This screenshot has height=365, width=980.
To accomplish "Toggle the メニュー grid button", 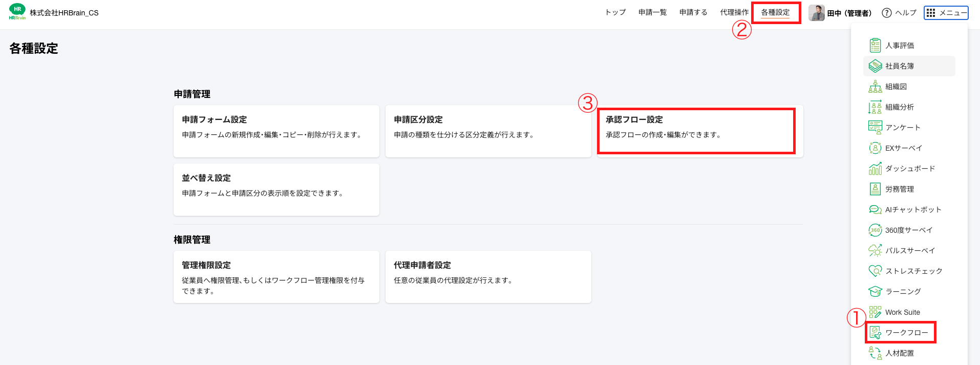I will coord(946,13).
